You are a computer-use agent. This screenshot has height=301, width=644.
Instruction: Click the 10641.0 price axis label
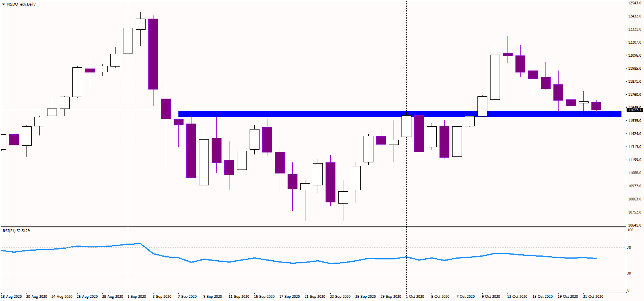tap(635, 225)
